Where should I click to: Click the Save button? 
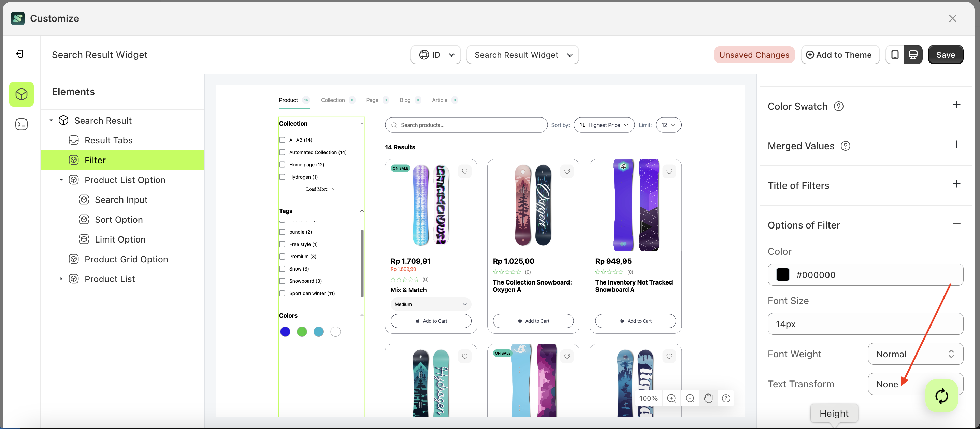point(946,54)
